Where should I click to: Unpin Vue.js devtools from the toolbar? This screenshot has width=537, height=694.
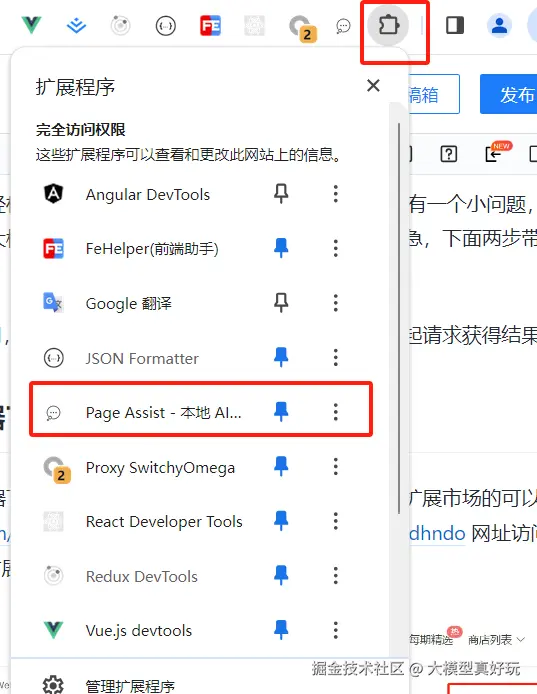coord(281,630)
